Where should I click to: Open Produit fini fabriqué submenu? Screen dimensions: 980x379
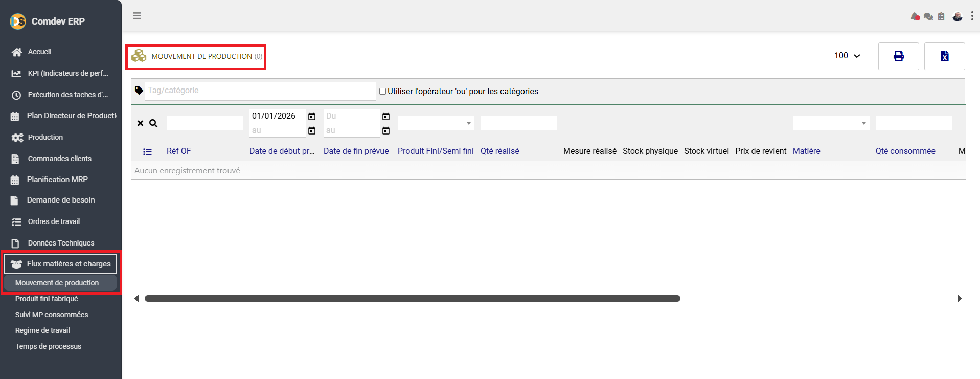pos(47,299)
